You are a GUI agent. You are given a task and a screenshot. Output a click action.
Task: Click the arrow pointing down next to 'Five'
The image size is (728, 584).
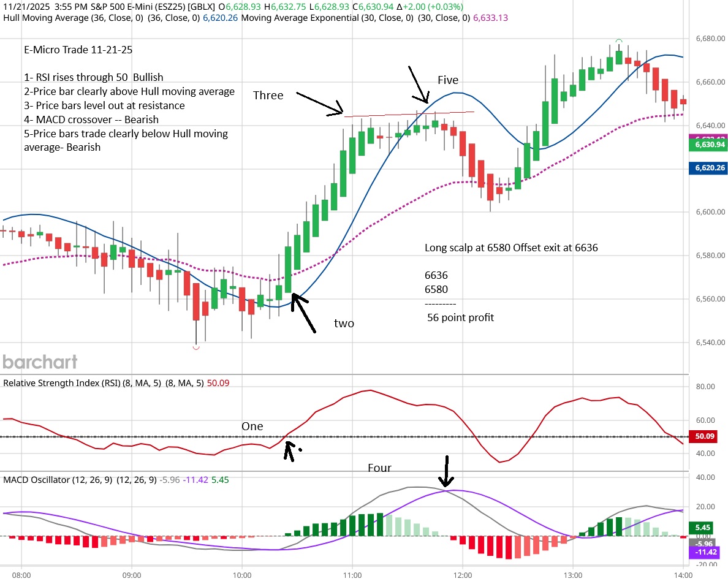419,85
